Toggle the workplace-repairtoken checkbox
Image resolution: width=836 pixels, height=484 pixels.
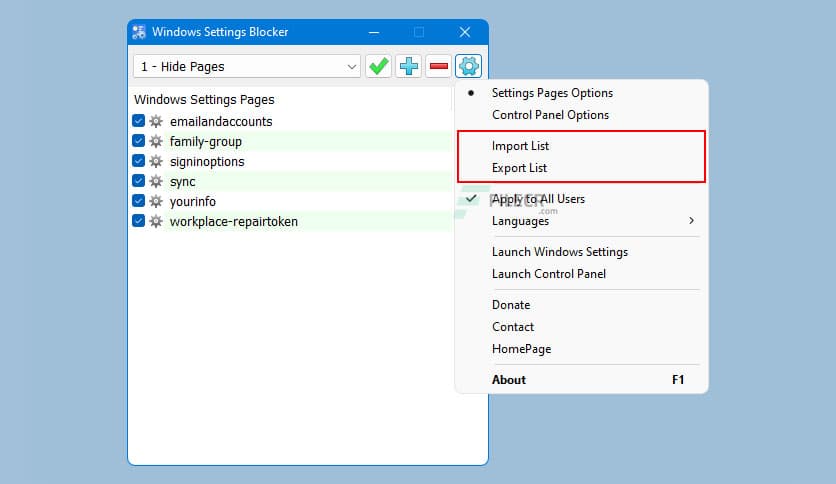point(139,221)
